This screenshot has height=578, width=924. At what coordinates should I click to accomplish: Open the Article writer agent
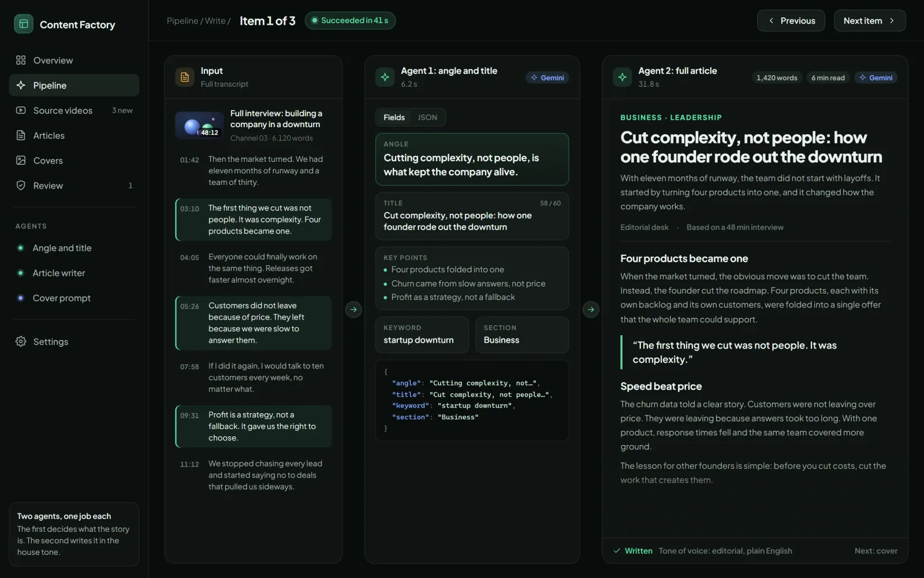click(74, 273)
